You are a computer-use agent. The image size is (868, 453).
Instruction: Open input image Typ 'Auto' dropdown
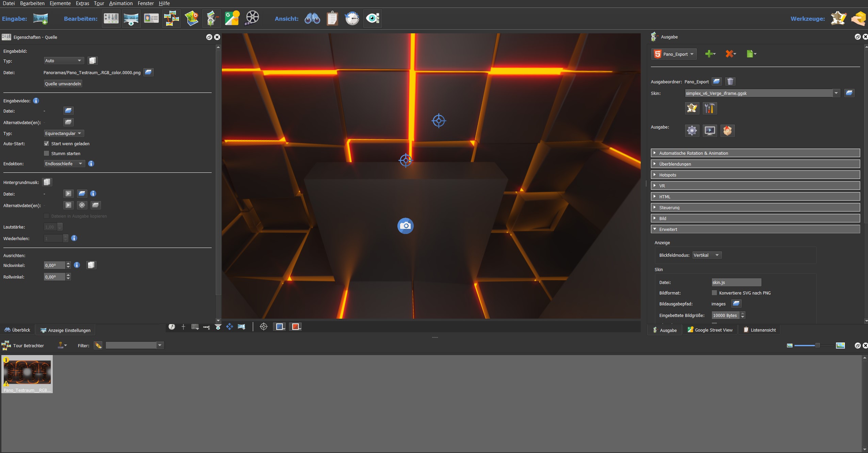(64, 61)
